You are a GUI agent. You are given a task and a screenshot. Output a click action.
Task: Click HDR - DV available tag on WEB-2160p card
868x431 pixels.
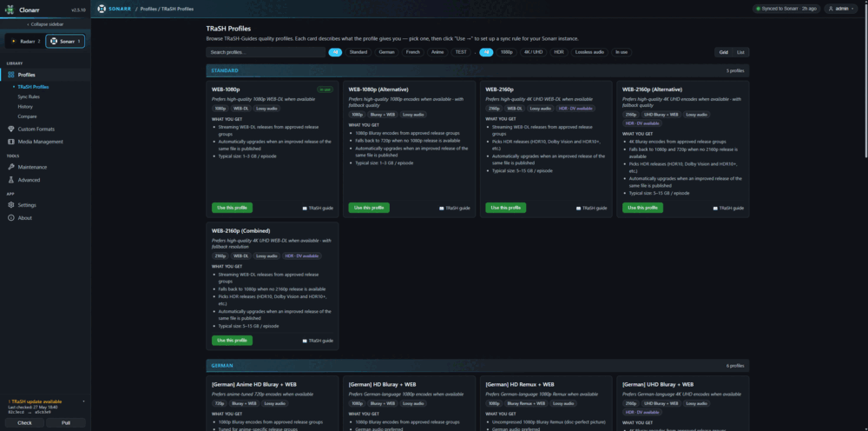[575, 109]
